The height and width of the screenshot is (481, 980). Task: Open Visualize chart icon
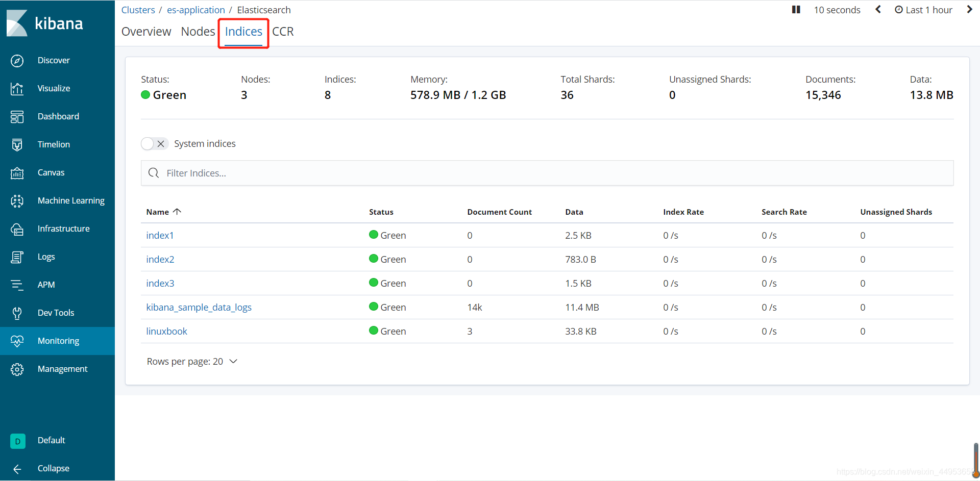point(17,89)
